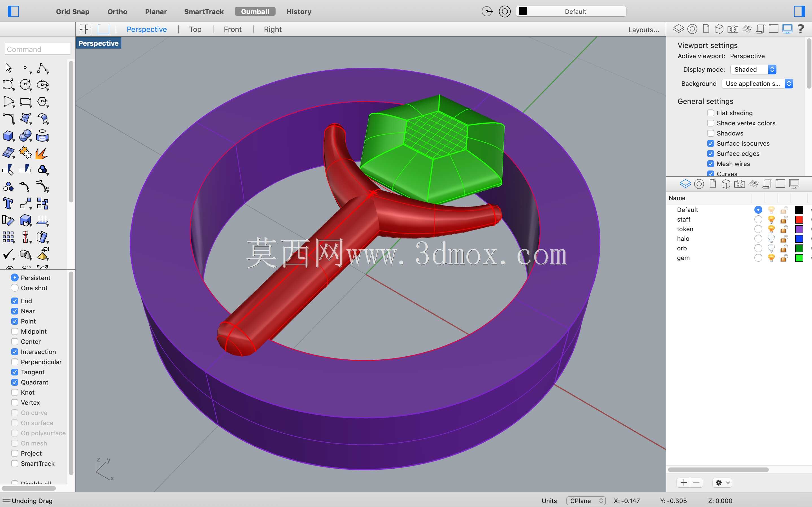
Task: Add a new layer with plus button
Action: pos(684,482)
